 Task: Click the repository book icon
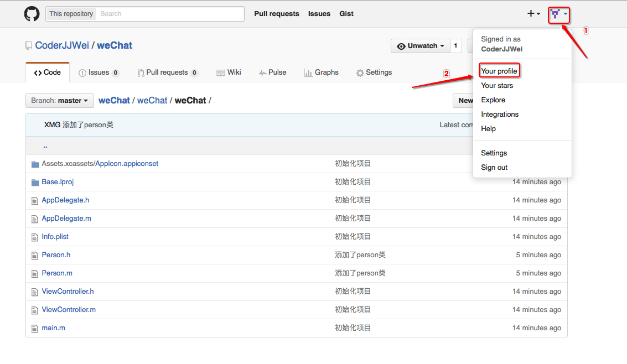tap(28, 45)
